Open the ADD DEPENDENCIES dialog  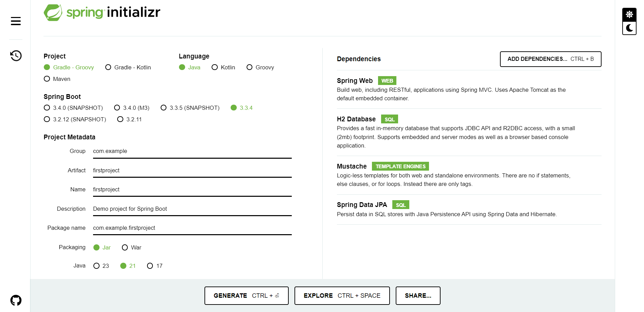tap(550, 59)
